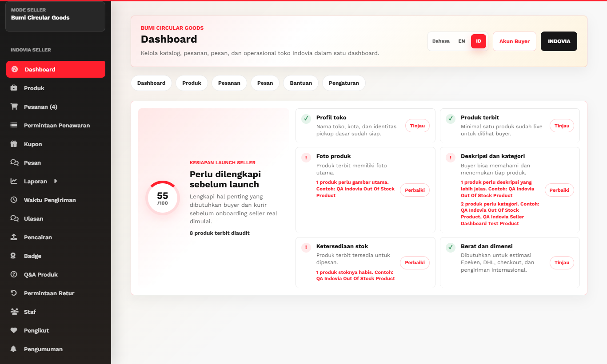Click the Q&A Produk question mark icon
Viewport: 607px width, 364px height.
point(14,274)
